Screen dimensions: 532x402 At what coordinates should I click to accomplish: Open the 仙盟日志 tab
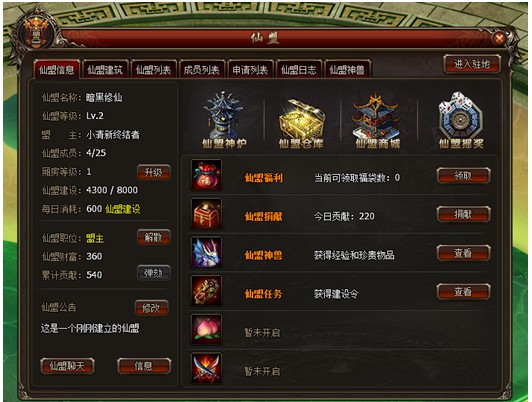click(x=299, y=70)
